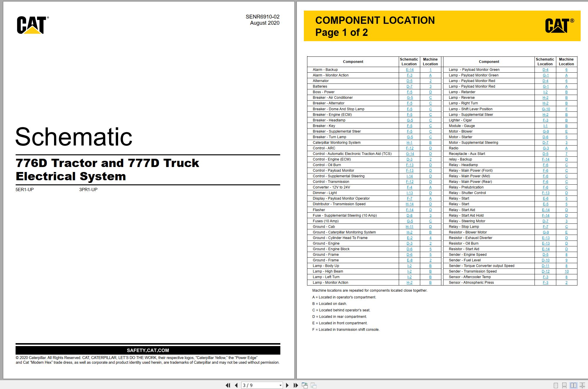The image size is (588, 389).
Task: Open schematic link H-11 for Ground - Cab
Action: click(410, 227)
